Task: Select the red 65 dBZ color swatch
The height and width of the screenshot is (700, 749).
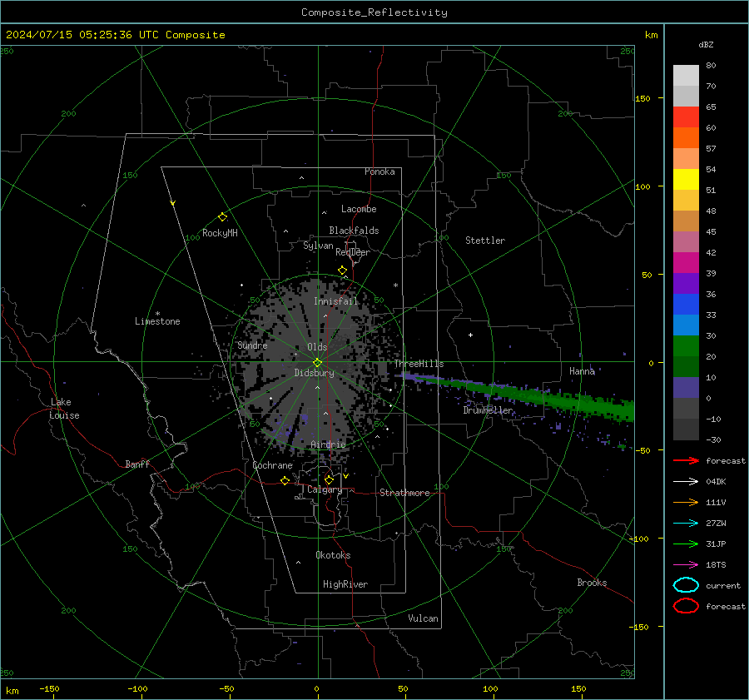Action: (x=686, y=117)
